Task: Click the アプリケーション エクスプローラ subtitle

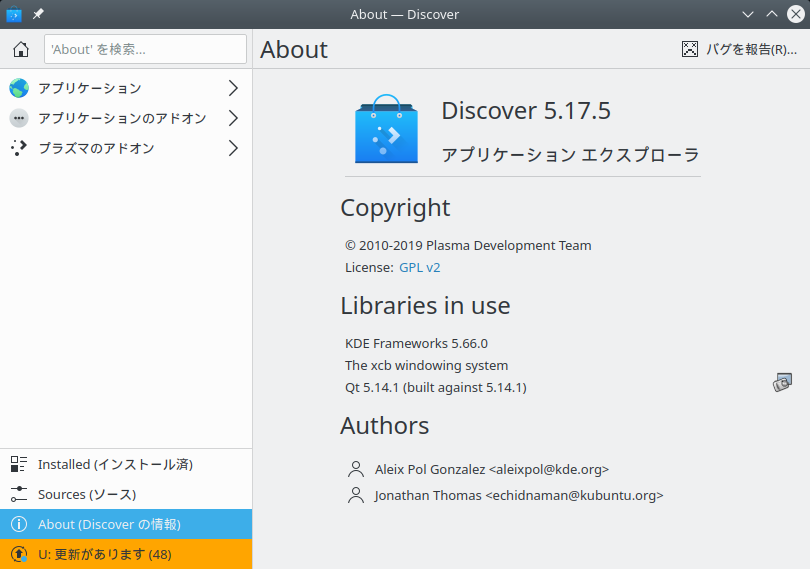Action: pyautogui.click(x=570, y=155)
